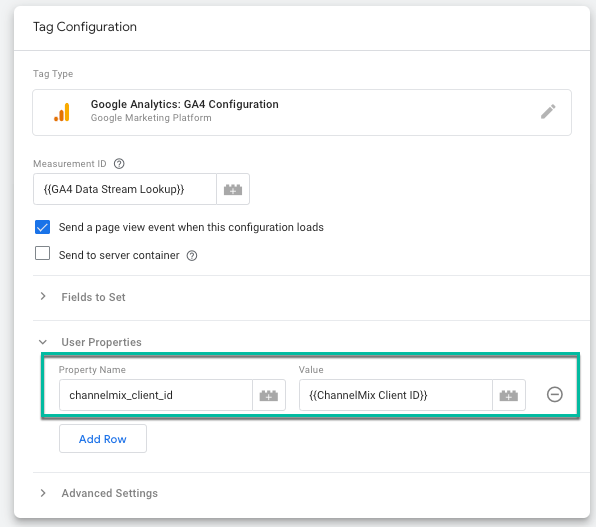Click the Property Name input with channelmix_client_id

click(156, 395)
